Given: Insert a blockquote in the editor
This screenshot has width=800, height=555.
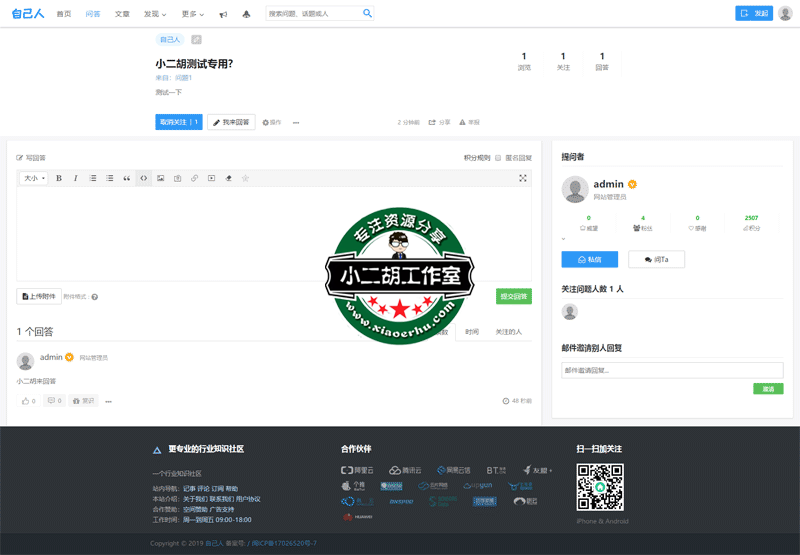Looking at the screenshot, I should pyautogui.click(x=126, y=178).
